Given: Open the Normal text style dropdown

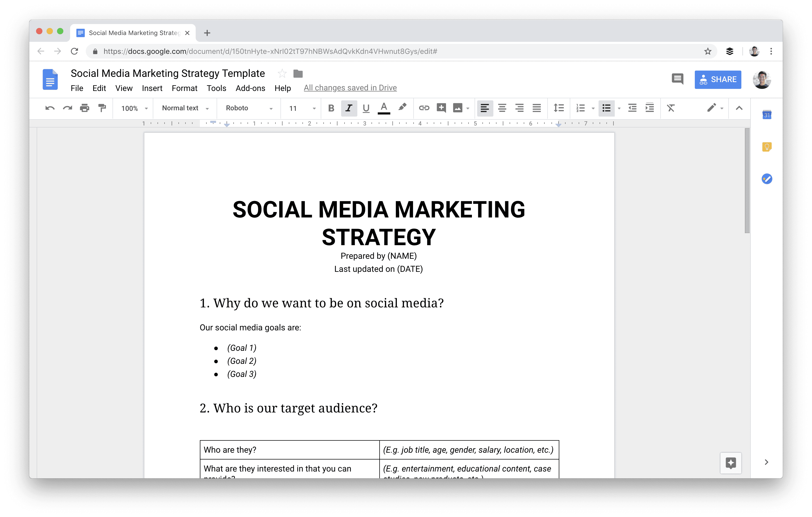Looking at the screenshot, I should pos(185,108).
